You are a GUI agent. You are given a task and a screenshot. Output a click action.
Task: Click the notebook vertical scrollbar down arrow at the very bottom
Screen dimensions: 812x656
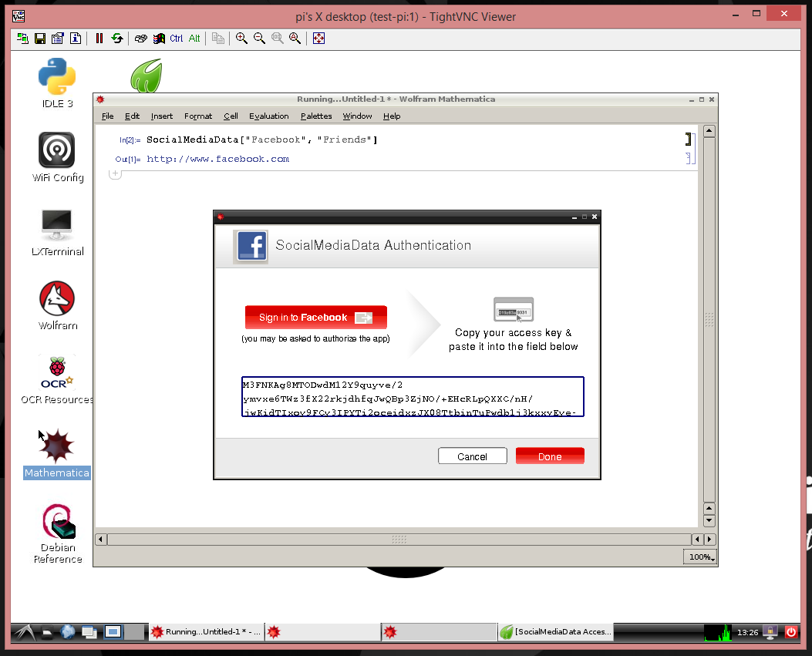tap(709, 521)
